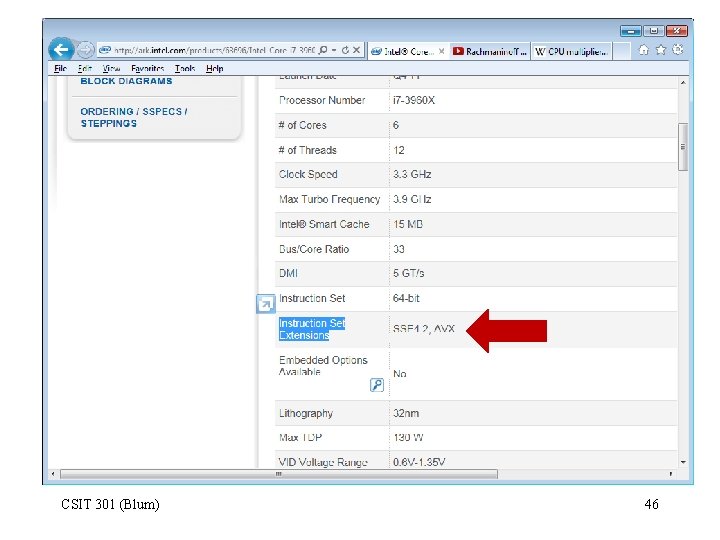Click the browser Back arrow button
This screenshot has height=540, width=720.
62,50
